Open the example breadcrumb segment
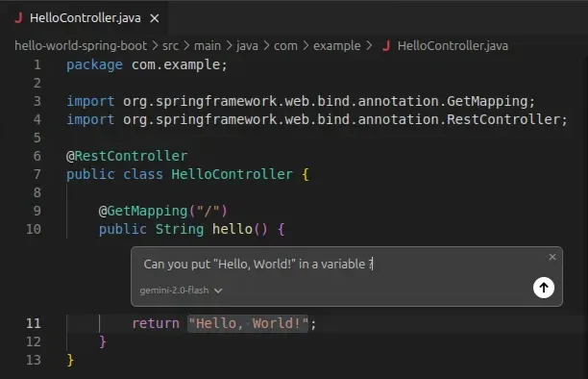Viewport: 588px width, 379px height. tap(336, 46)
